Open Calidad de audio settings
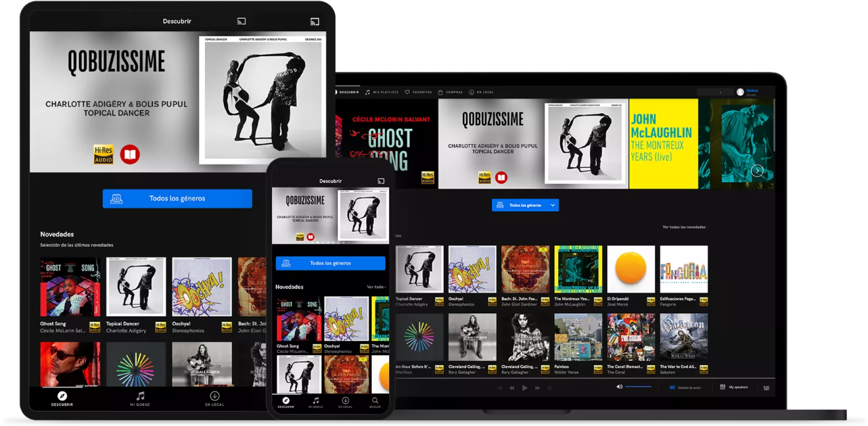868x426 pixels. click(686, 387)
